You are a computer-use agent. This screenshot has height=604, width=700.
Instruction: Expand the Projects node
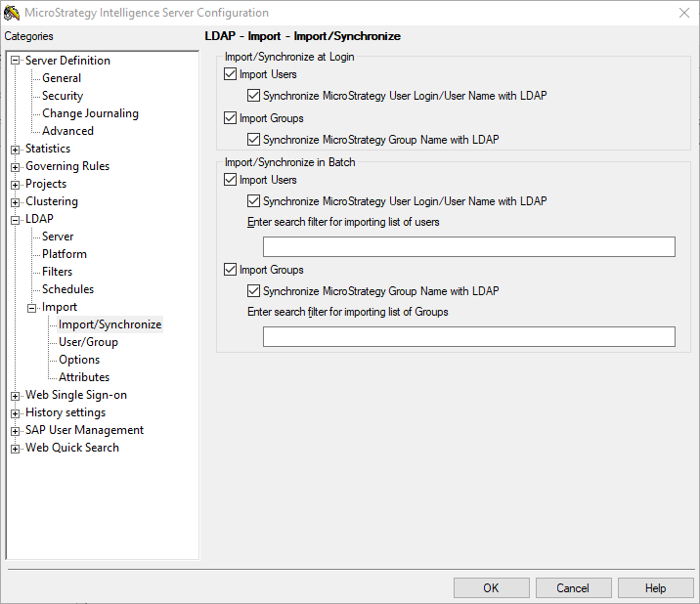click(x=16, y=185)
